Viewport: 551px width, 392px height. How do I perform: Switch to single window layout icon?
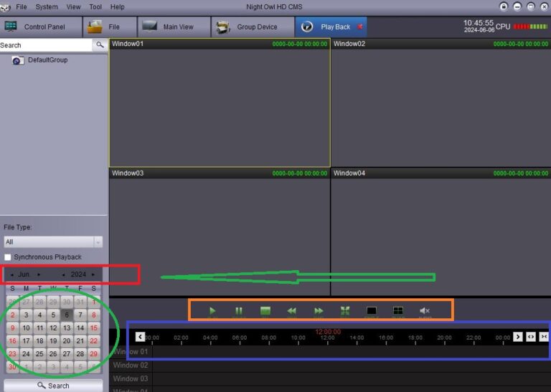[372, 311]
